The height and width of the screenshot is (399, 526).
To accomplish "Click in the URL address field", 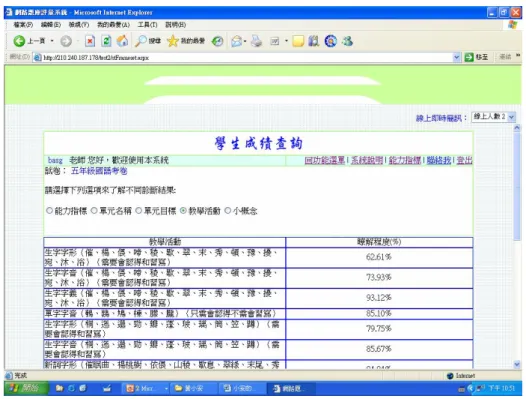I will [247, 58].
